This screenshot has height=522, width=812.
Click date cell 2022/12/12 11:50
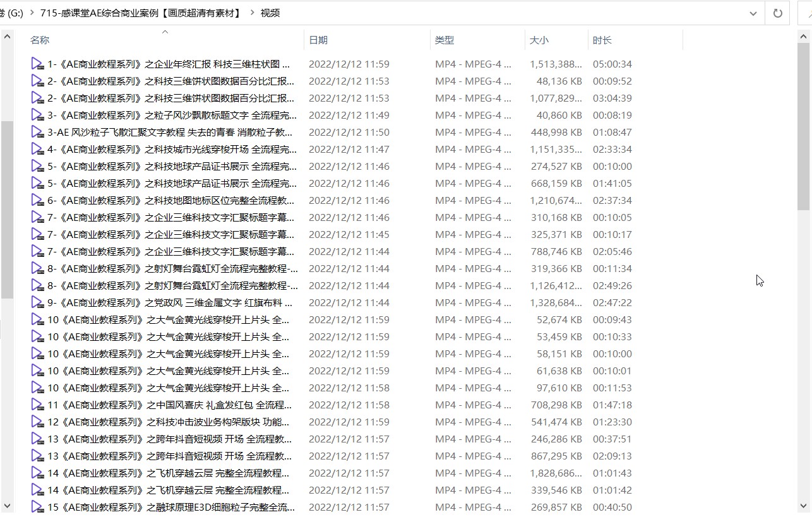point(349,132)
